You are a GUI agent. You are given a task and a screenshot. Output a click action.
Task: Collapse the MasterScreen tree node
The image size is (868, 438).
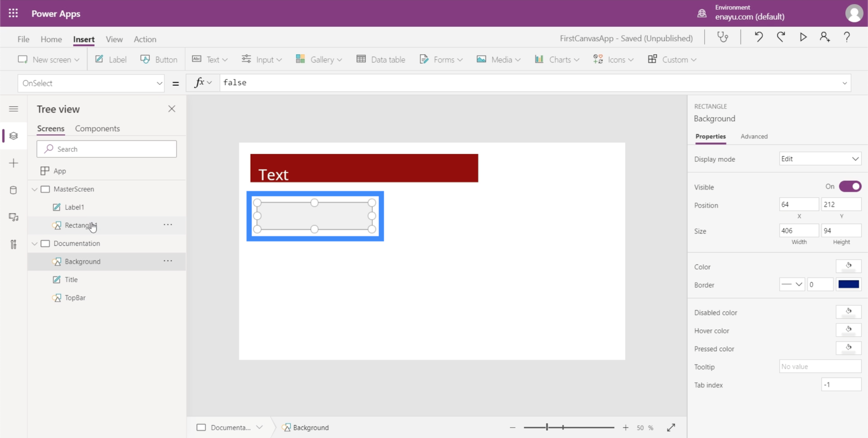[35, 189]
